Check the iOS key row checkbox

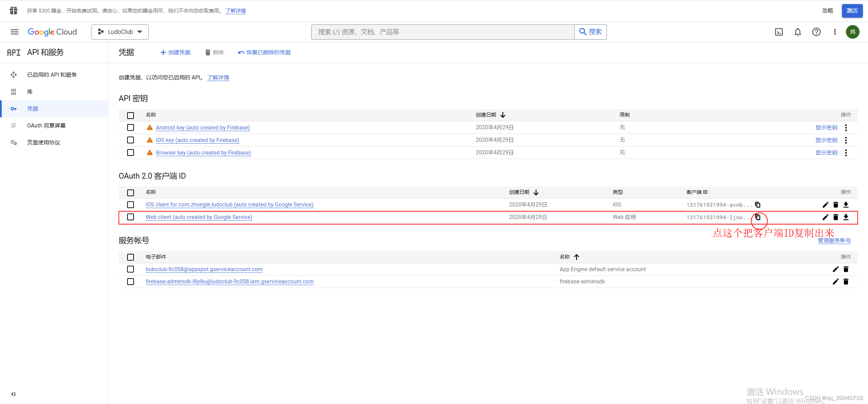[131, 140]
